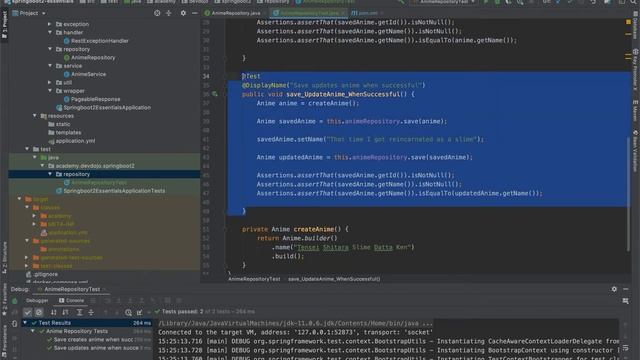
Task: Collapse the wrapper folder
Action: pos(50,91)
